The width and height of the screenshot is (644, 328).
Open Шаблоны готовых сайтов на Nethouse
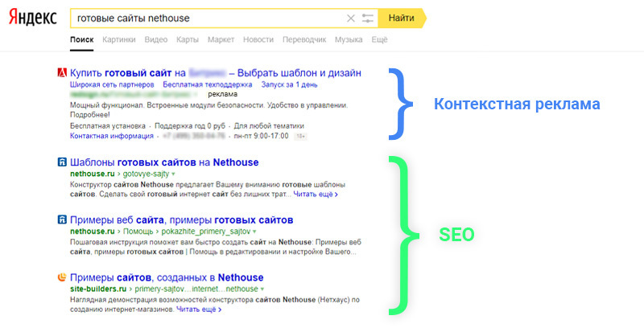click(164, 162)
